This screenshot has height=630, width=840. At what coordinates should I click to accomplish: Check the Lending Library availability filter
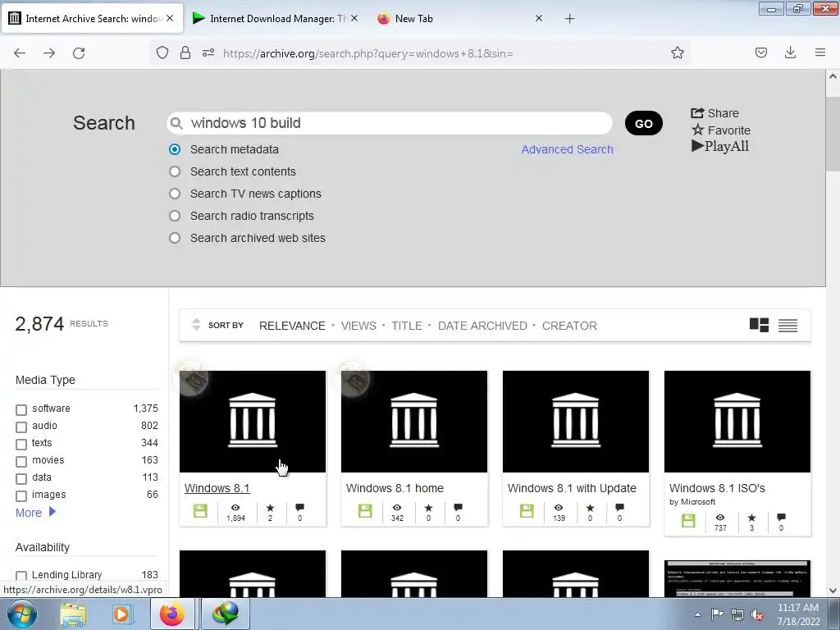(x=21, y=576)
